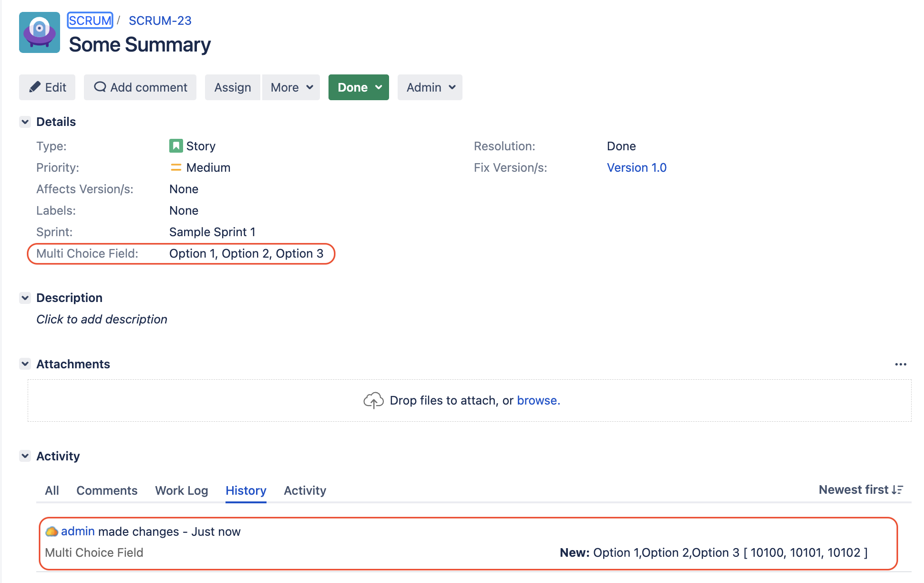
Task: Click to add description text
Action: [102, 319]
